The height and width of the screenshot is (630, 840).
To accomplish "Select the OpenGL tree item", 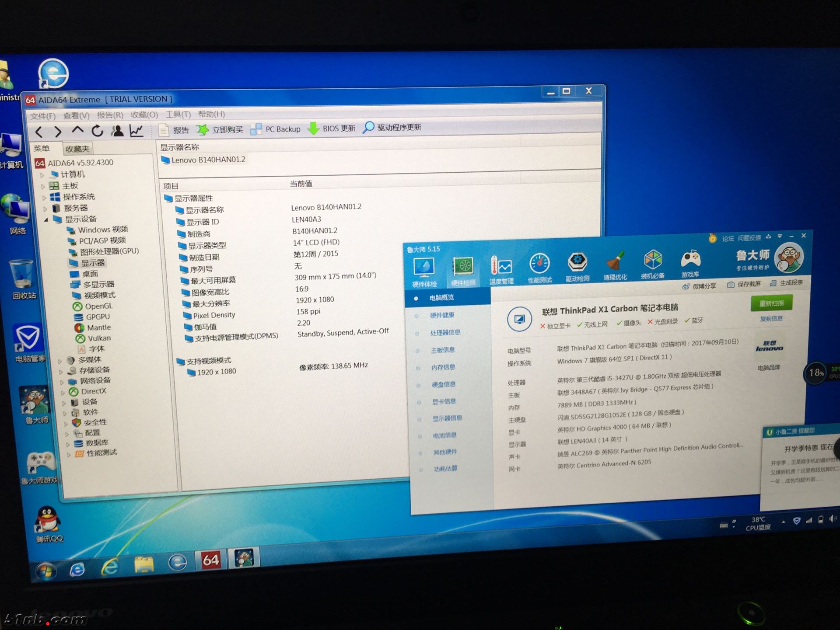I will pyautogui.click(x=98, y=306).
